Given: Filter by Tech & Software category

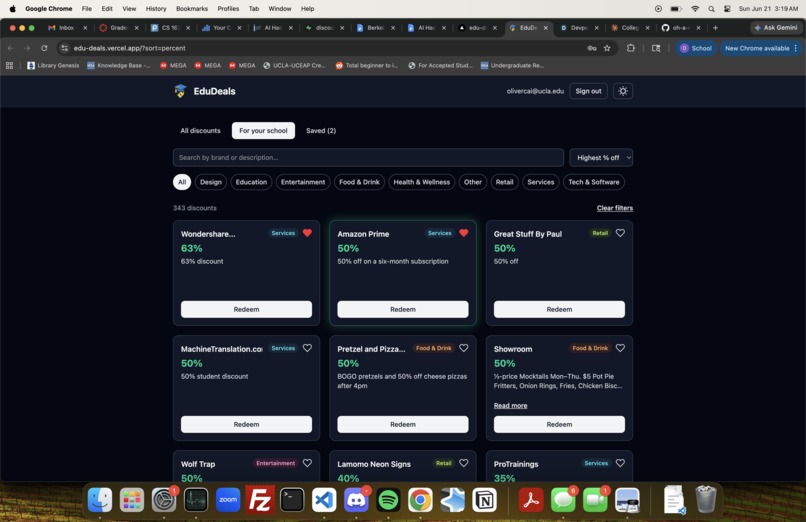Looking at the screenshot, I should tap(594, 182).
